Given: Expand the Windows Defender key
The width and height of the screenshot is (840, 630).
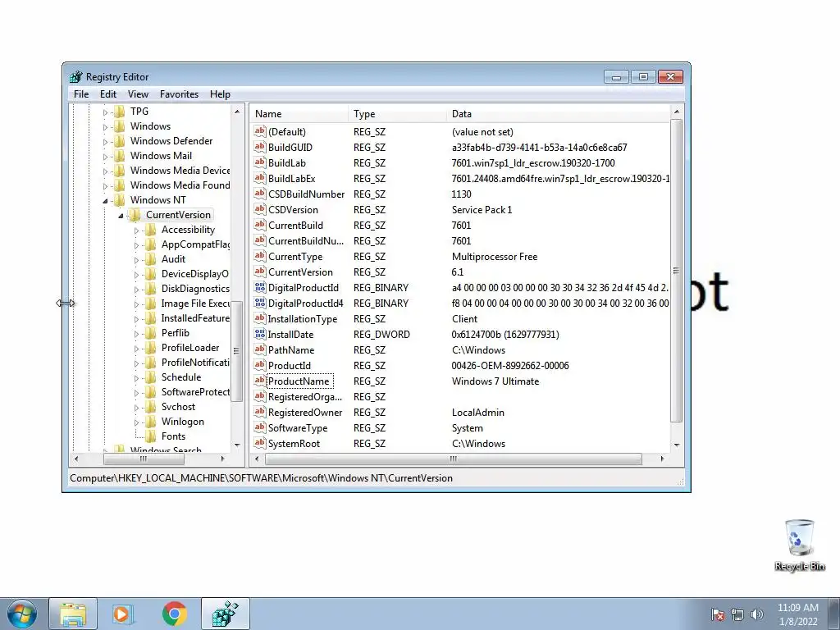Looking at the screenshot, I should 105,142.
